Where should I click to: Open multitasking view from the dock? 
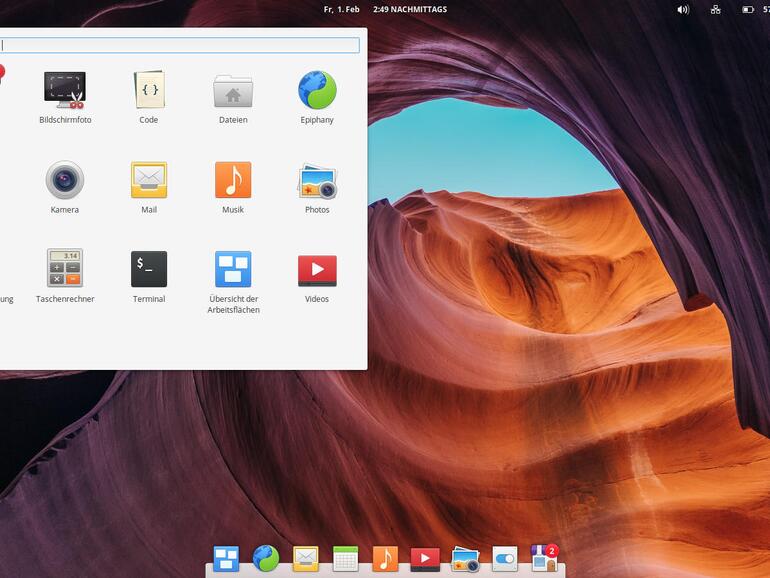226,559
